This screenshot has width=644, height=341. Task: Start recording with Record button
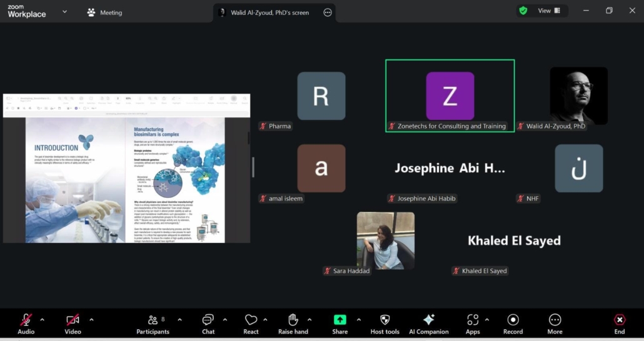513,324
